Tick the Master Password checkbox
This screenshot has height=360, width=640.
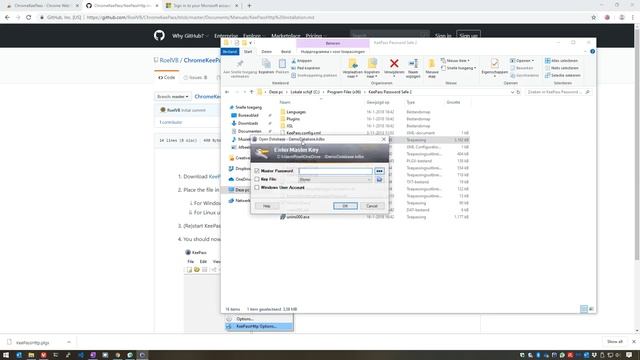257,171
